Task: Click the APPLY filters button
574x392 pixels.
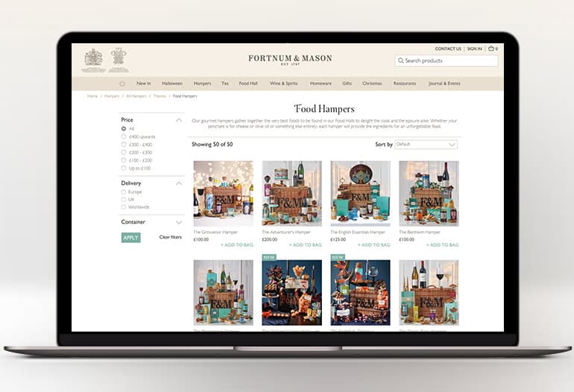Action: (130, 238)
